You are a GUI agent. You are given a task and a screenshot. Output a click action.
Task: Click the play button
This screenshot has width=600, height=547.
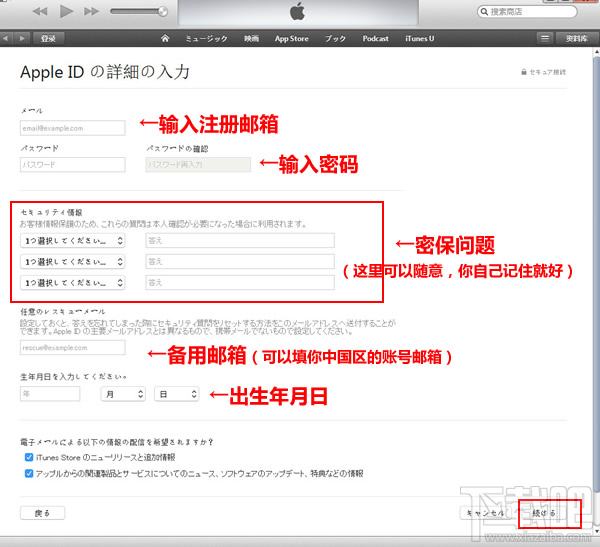[x=67, y=11]
